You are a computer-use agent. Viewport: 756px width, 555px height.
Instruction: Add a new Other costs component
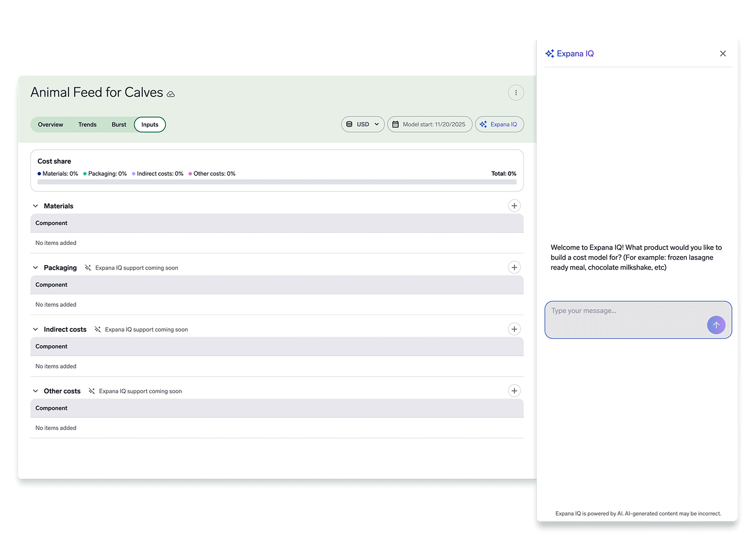(x=514, y=391)
